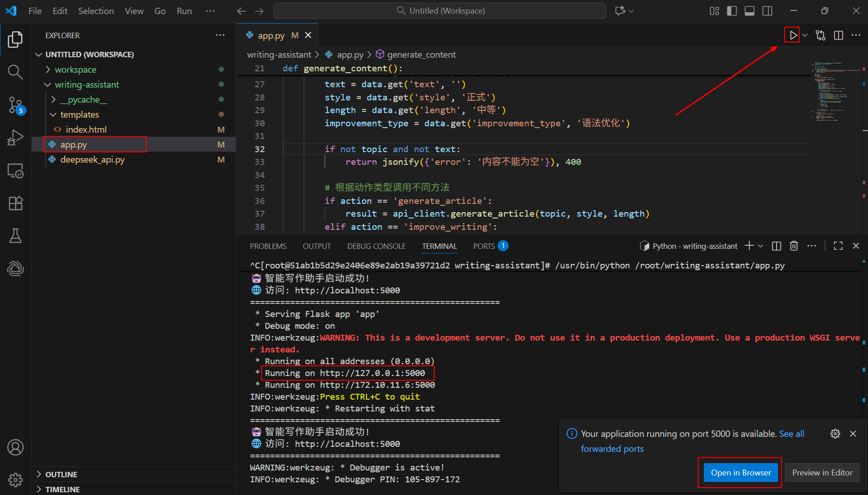Click the Open in Browser button
868x495 pixels.
[x=740, y=473]
